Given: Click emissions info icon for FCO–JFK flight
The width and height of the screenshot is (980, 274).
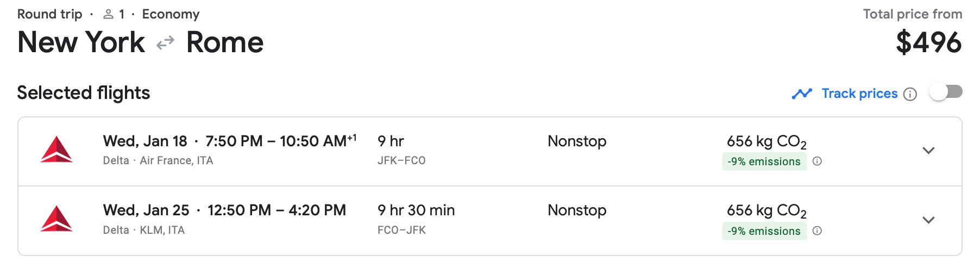Looking at the screenshot, I should click(x=817, y=231).
